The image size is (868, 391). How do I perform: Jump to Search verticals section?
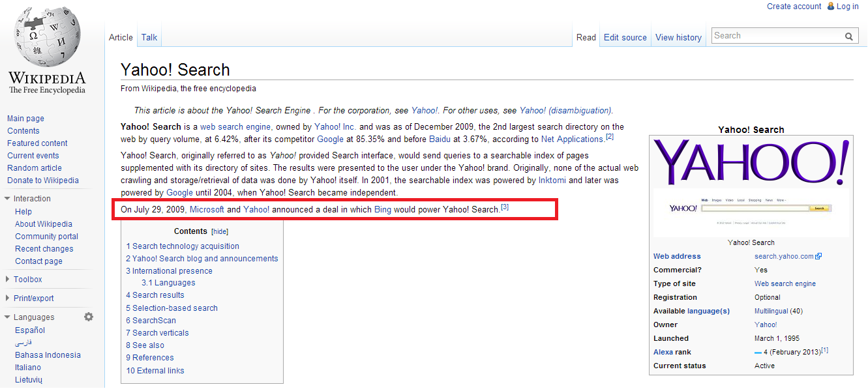tap(158, 333)
